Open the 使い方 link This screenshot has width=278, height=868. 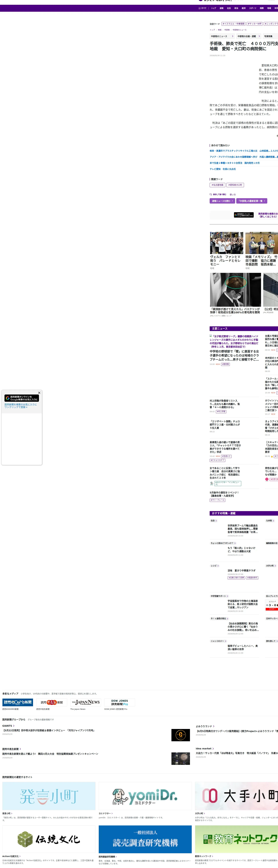[233, 194]
